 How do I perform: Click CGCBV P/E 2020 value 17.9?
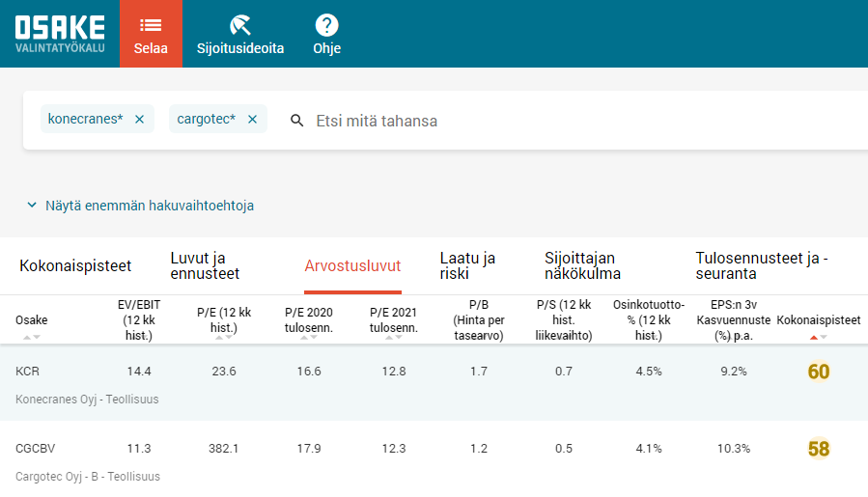click(309, 449)
